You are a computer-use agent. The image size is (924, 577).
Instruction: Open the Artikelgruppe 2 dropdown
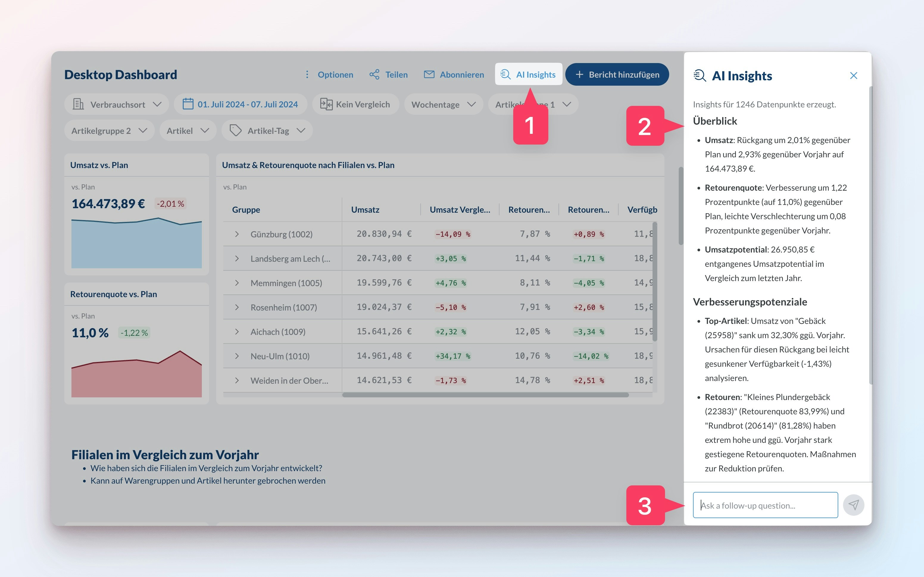tap(109, 131)
